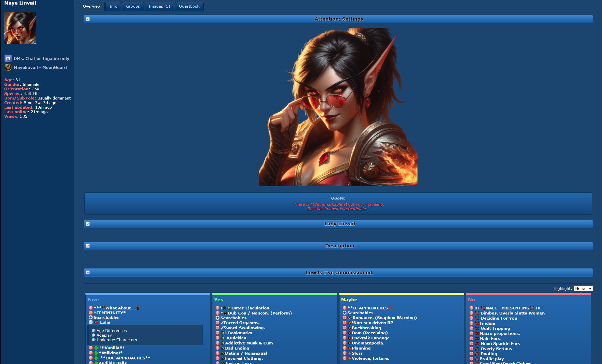
Task: Click the red target icon beside !!!Vanilla!!!
Action: point(90,348)
